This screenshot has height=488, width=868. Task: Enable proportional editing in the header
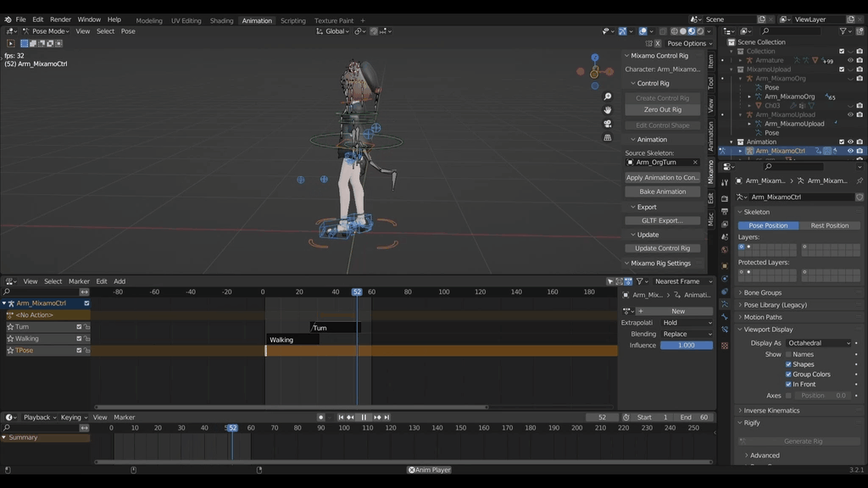375,30
